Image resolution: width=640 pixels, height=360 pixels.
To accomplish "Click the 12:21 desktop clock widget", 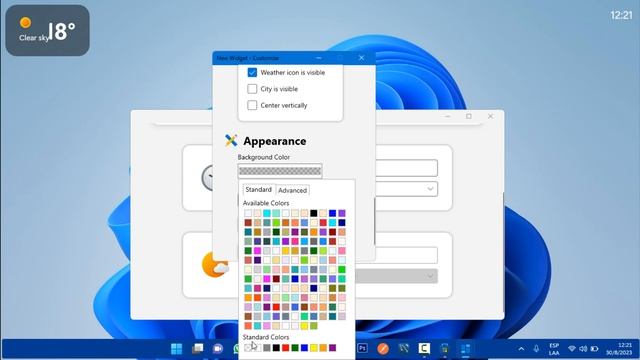I will [x=621, y=15].
